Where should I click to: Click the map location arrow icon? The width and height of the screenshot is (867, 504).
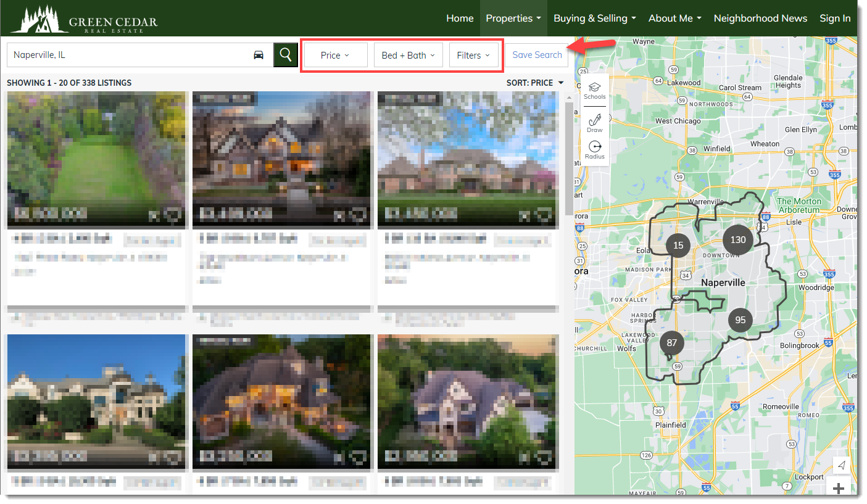click(840, 465)
